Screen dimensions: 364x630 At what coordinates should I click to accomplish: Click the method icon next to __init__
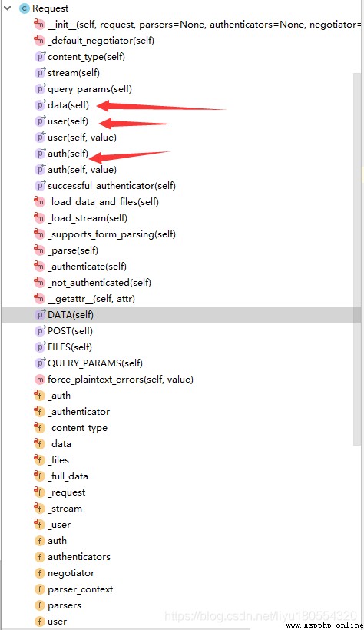coord(39,25)
